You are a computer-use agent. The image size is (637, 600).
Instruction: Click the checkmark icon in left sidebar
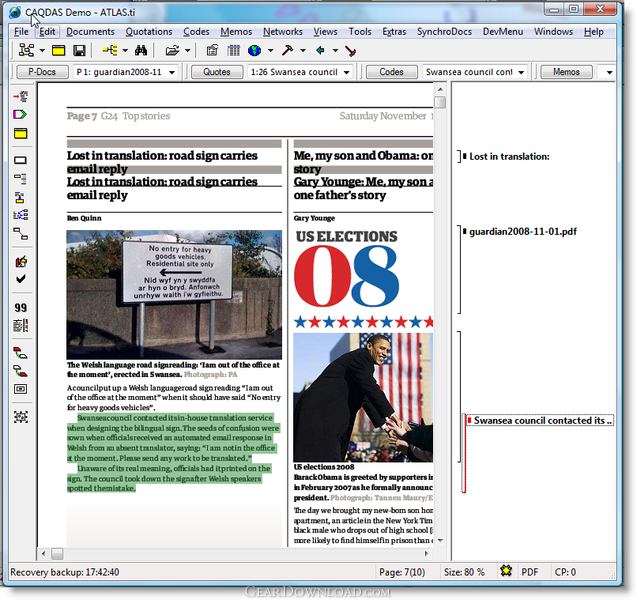coord(21,279)
